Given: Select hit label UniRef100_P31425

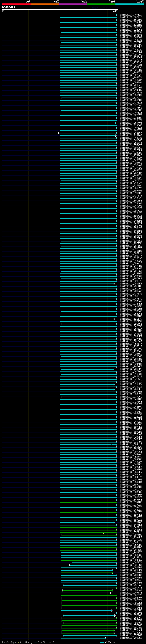Looking at the screenshot, I should (x=131, y=382).
